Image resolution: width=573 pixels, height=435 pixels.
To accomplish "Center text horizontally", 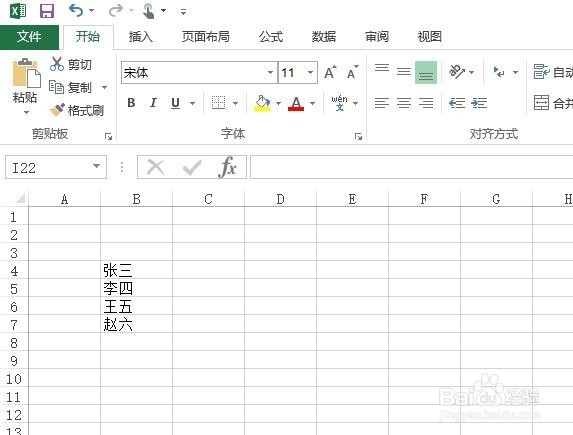I will [x=404, y=103].
